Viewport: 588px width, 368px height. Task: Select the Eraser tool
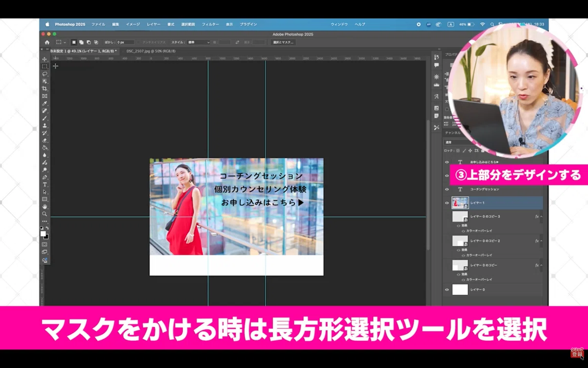pos(45,140)
